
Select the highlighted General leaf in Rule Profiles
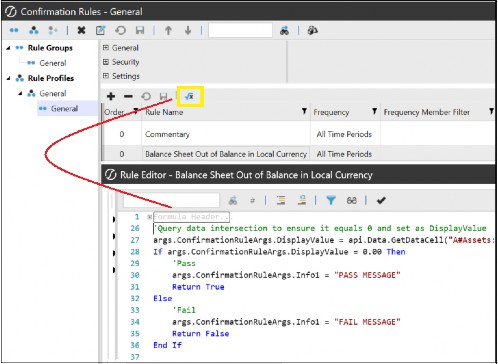pyautogui.click(x=64, y=109)
